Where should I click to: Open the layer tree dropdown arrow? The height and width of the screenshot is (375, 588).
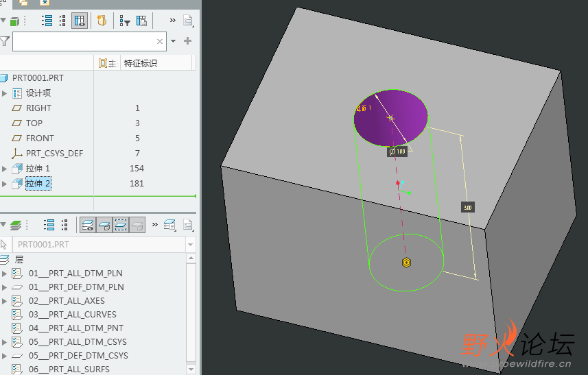(x=3, y=225)
